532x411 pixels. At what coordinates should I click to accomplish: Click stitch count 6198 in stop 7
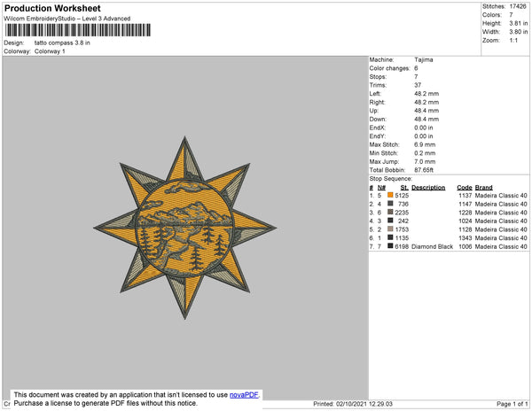click(x=402, y=246)
